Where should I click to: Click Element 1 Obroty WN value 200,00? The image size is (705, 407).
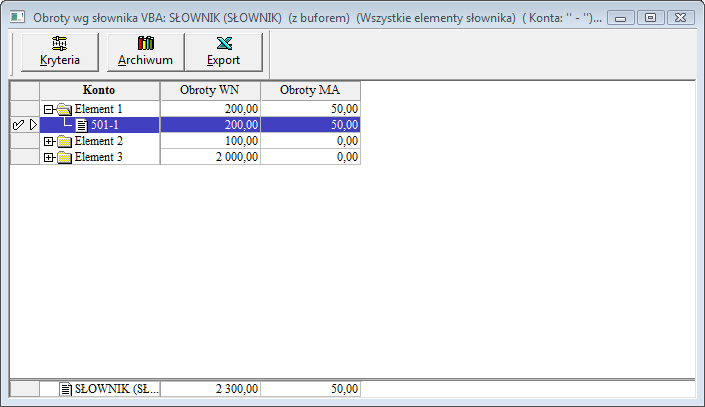tap(241, 109)
